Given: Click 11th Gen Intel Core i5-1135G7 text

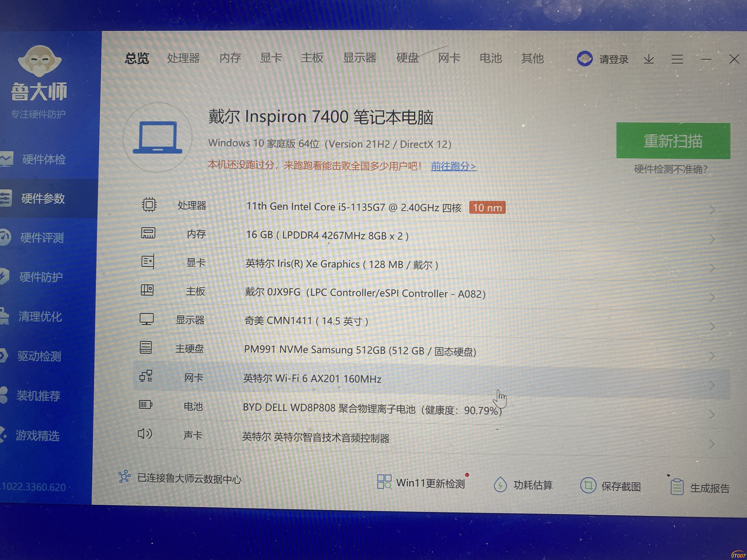Looking at the screenshot, I should [x=354, y=207].
